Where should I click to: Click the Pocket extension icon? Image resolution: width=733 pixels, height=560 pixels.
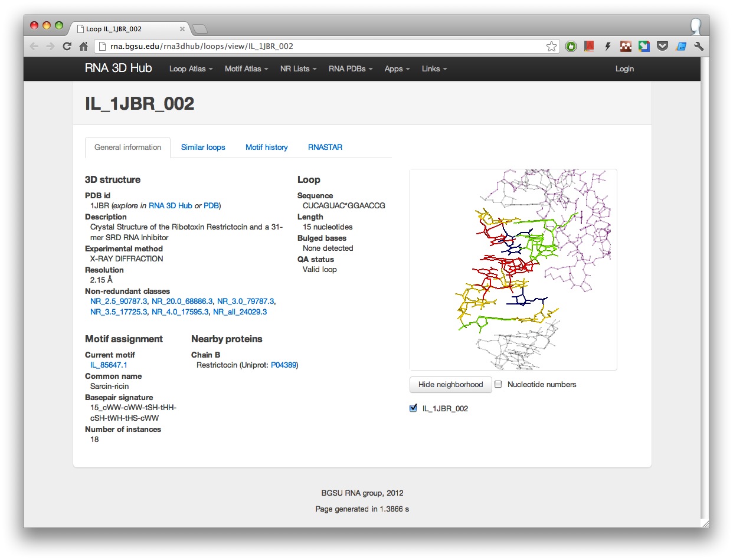[x=662, y=47]
